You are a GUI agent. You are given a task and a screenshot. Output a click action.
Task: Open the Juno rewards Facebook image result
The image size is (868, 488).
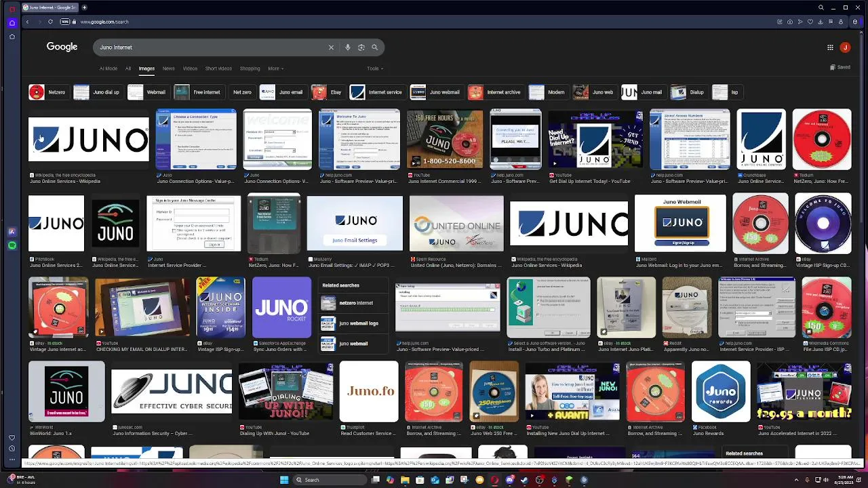[721, 392]
